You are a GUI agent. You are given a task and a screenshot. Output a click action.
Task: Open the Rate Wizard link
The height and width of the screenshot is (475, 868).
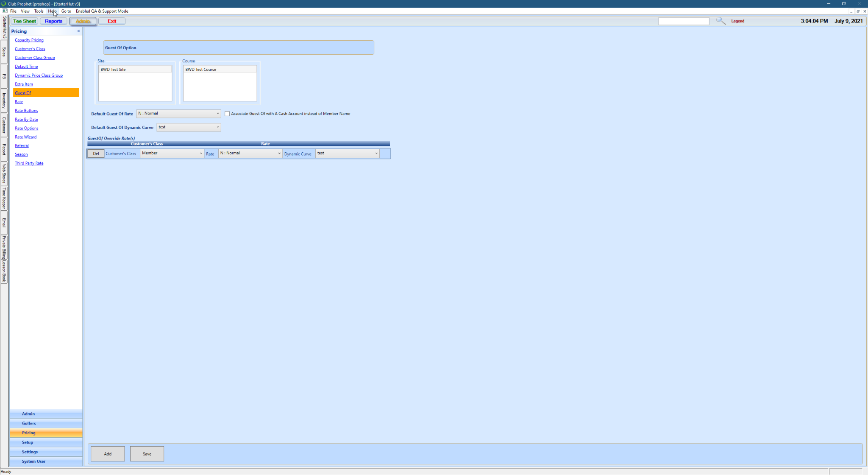(x=25, y=137)
